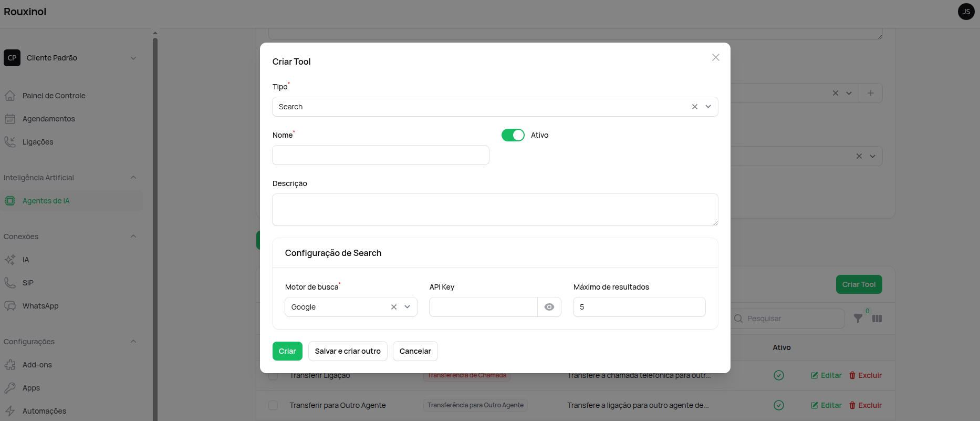The image size is (980, 421).
Task: Collapse the Conexões section
Action: tap(133, 237)
